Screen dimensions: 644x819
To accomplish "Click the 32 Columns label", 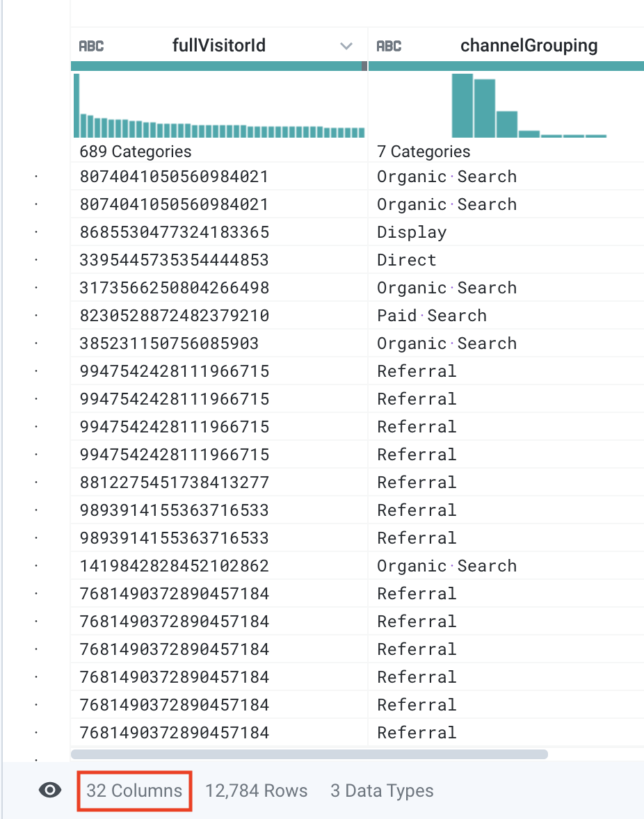I will coord(134,790).
